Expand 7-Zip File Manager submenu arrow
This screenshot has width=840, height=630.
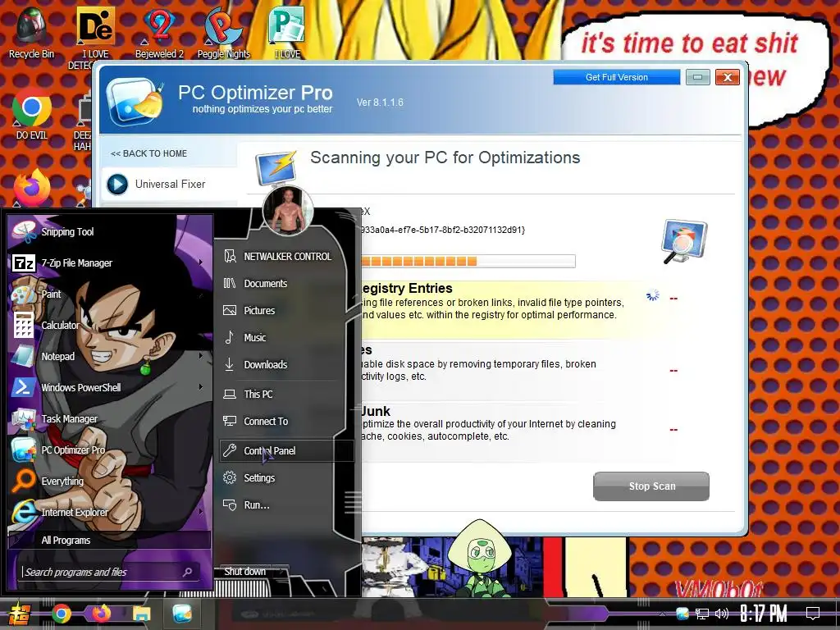(200, 262)
